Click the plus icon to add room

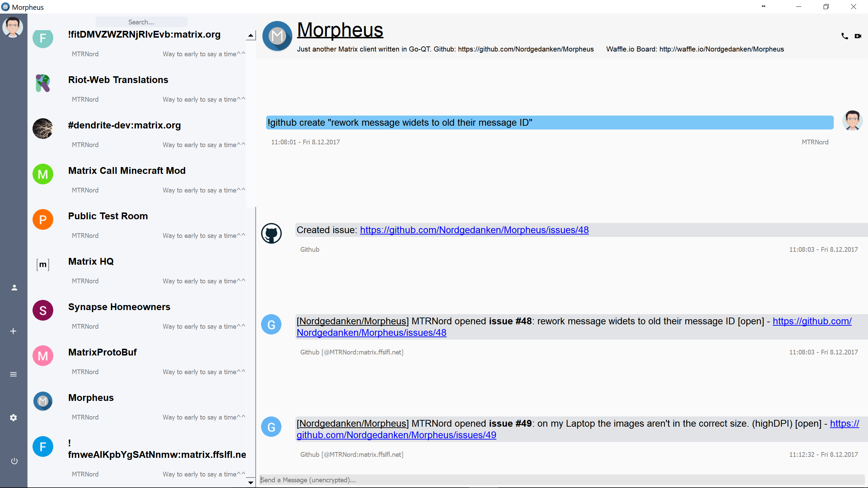[13, 331]
